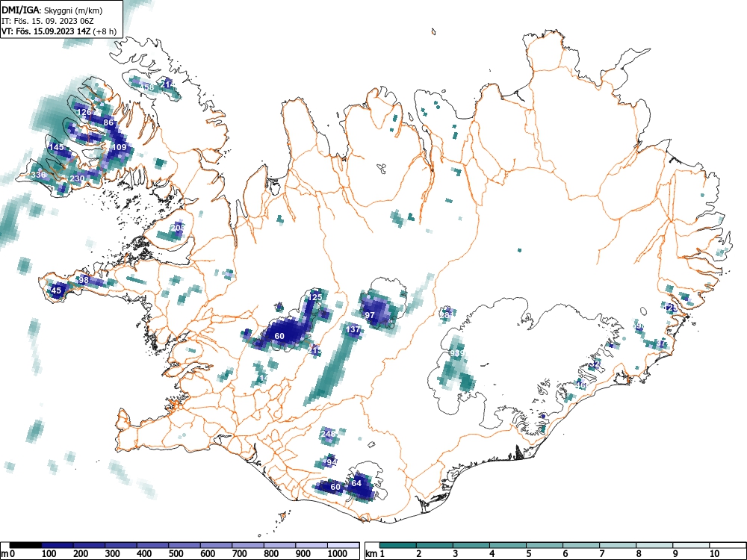Viewport: 747px width, 560px height.
Task: Click the '230' visibility label
Action: pyautogui.click(x=77, y=178)
